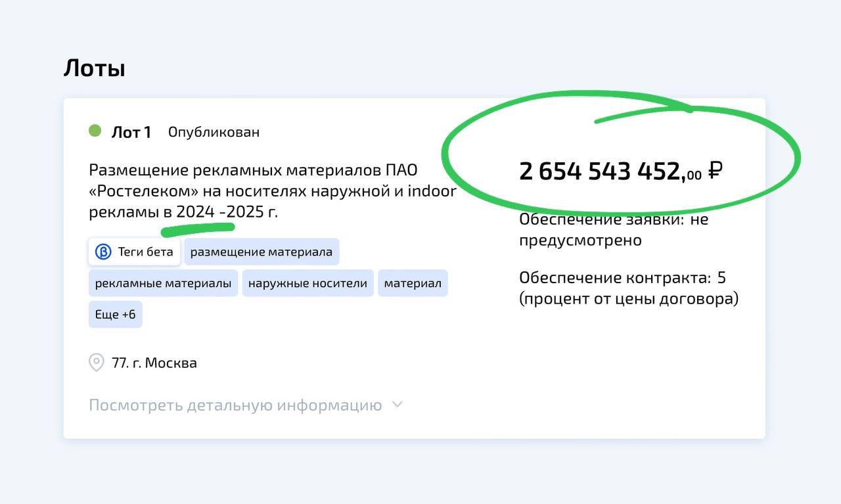
Task: Select the размещение материала tag
Action: (x=261, y=252)
